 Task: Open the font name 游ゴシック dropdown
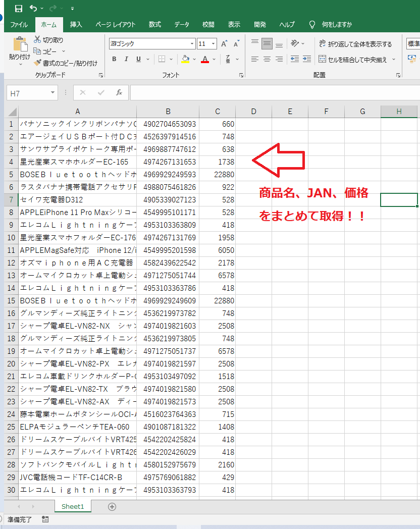pyautogui.click(x=192, y=44)
